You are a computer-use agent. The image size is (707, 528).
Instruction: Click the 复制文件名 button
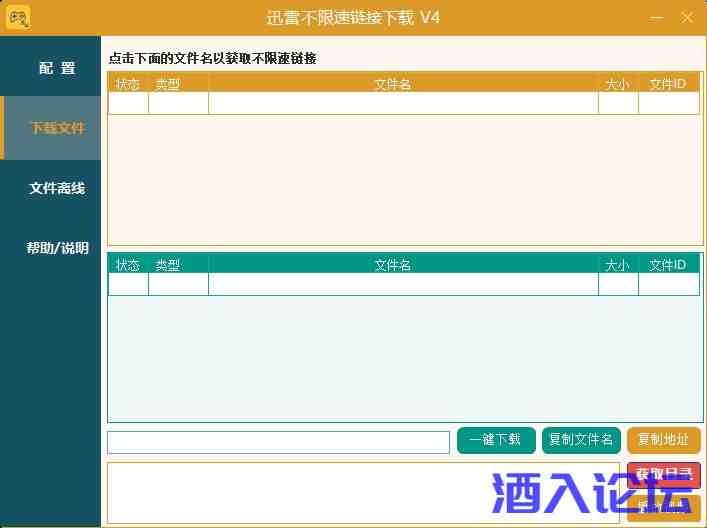(x=581, y=440)
